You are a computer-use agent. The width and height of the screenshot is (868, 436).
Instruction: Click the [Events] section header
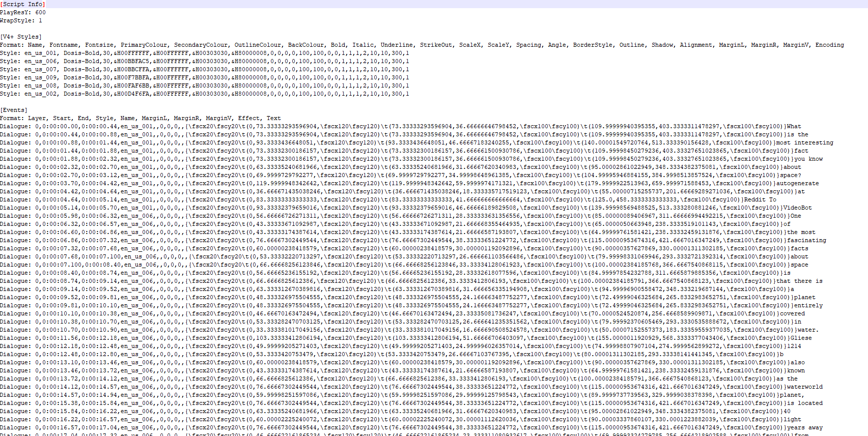[14, 110]
